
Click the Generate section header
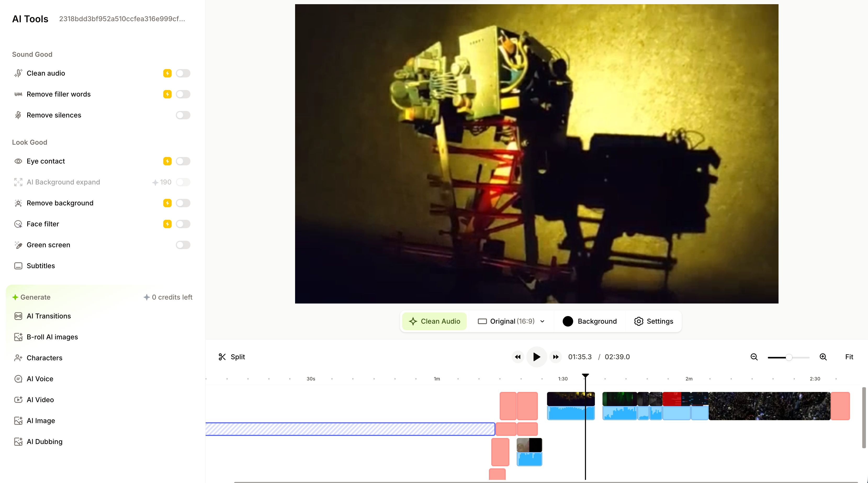(31, 297)
